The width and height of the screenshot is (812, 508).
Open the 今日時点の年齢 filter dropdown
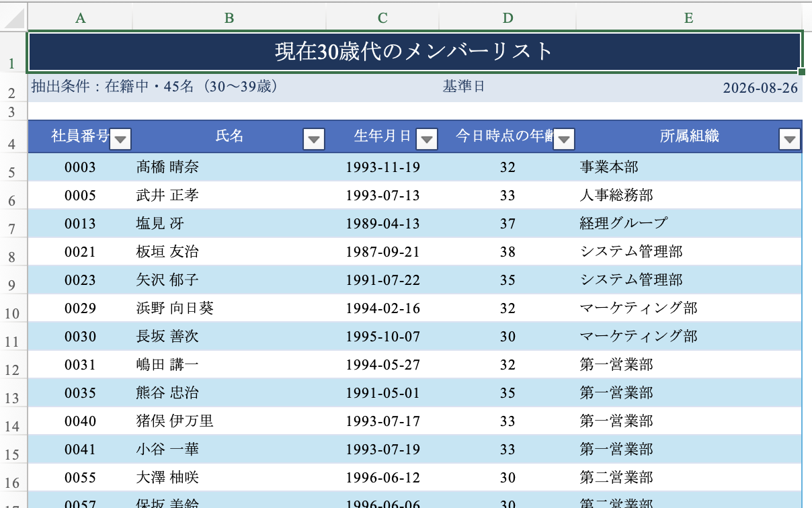click(x=565, y=139)
